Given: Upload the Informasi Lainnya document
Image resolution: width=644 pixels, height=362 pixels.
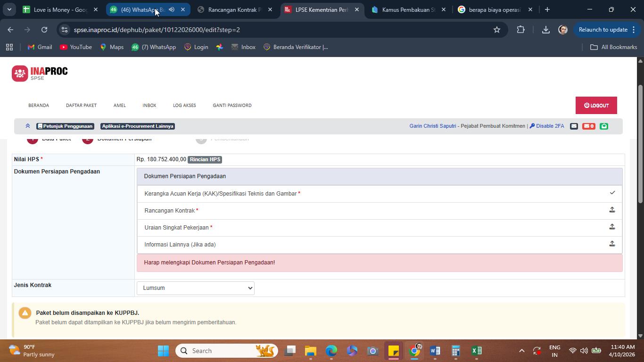Looking at the screenshot, I should click(x=612, y=244).
